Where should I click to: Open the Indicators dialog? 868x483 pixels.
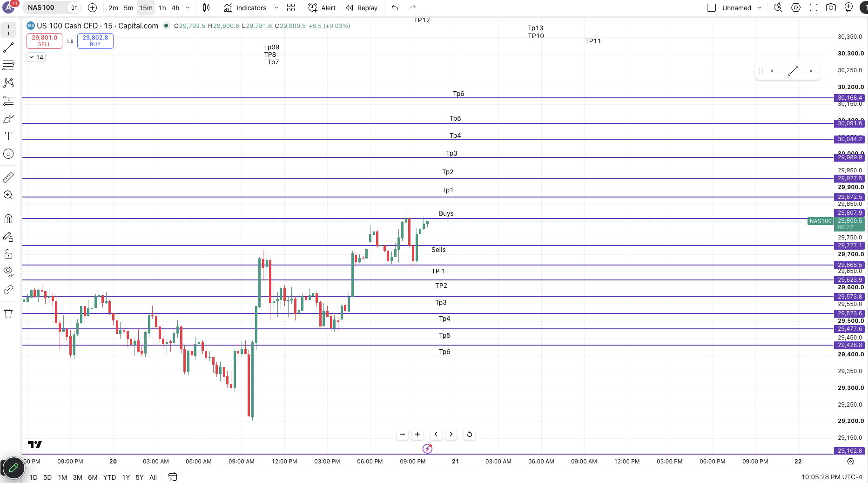245,7
